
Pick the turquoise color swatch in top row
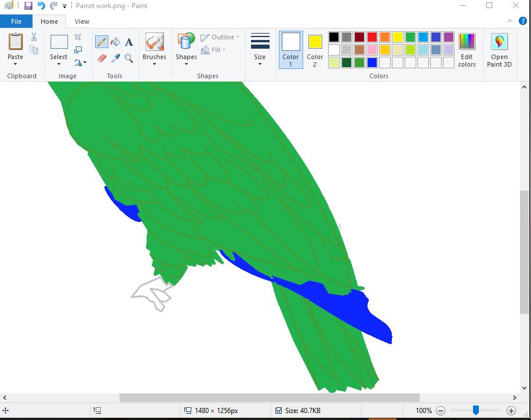(x=423, y=37)
